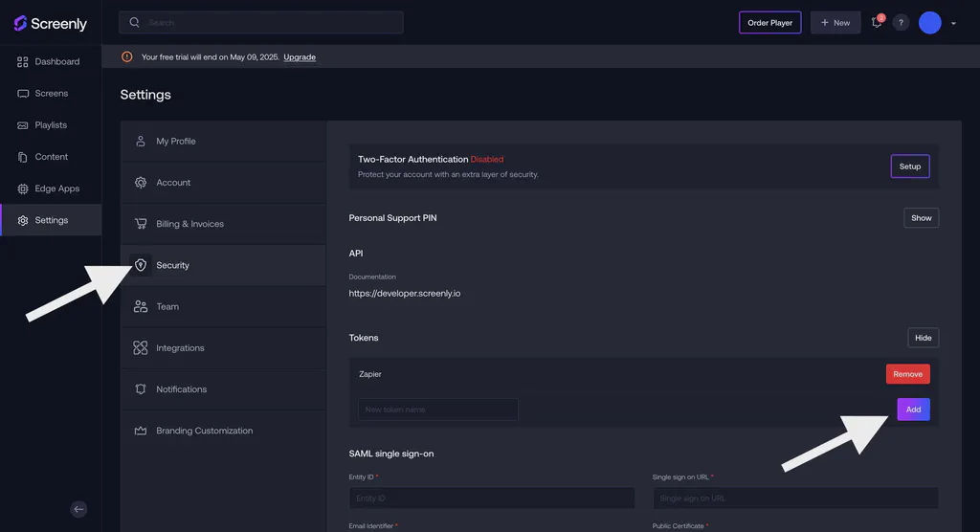Click the Account gear icon
This screenshot has height=532, width=980.
pyautogui.click(x=141, y=183)
